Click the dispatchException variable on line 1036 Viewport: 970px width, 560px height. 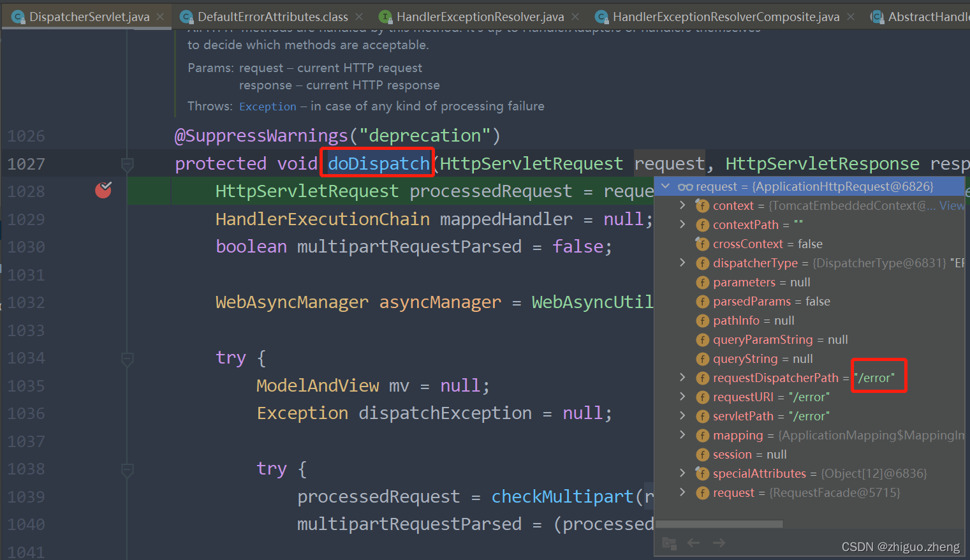445,413
